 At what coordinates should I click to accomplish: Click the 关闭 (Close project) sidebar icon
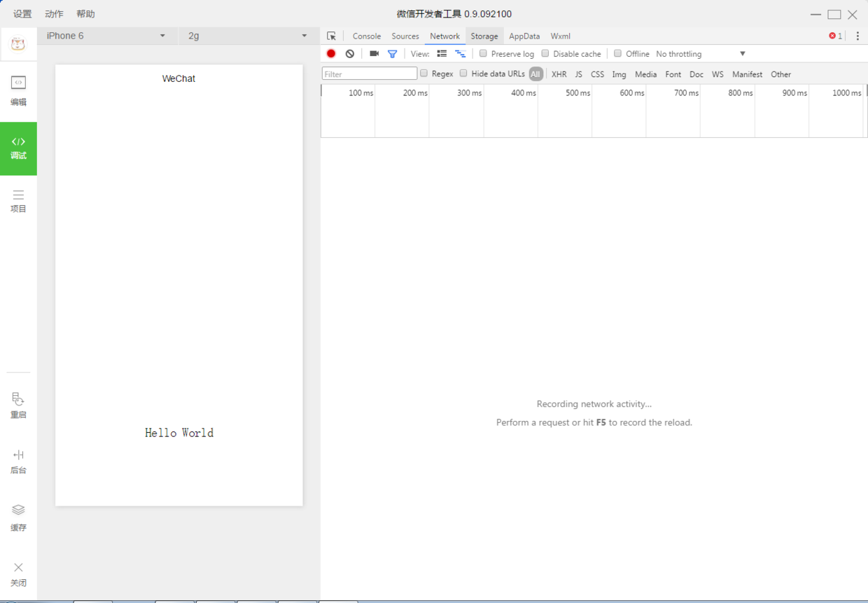tap(18, 574)
